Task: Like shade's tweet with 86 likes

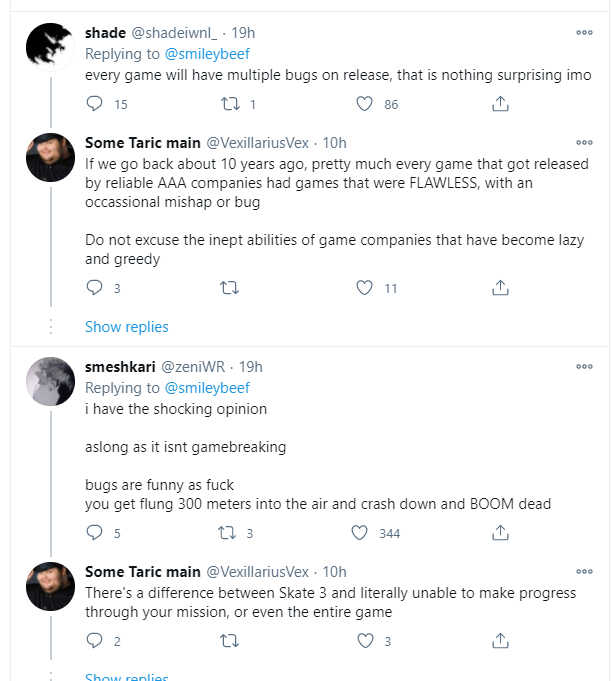Action: pyautogui.click(x=365, y=103)
